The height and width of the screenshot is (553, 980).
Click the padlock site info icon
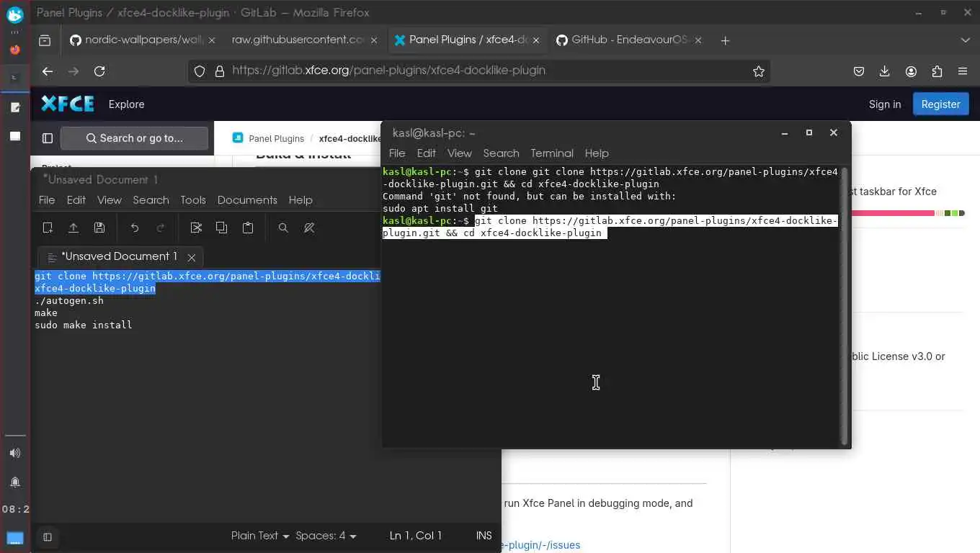click(x=220, y=71)
